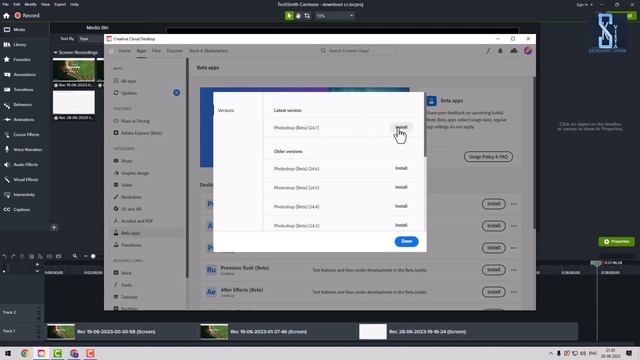640x360 pixels.
Task: Open cloud sync status icon
Action: click(513, 51)
